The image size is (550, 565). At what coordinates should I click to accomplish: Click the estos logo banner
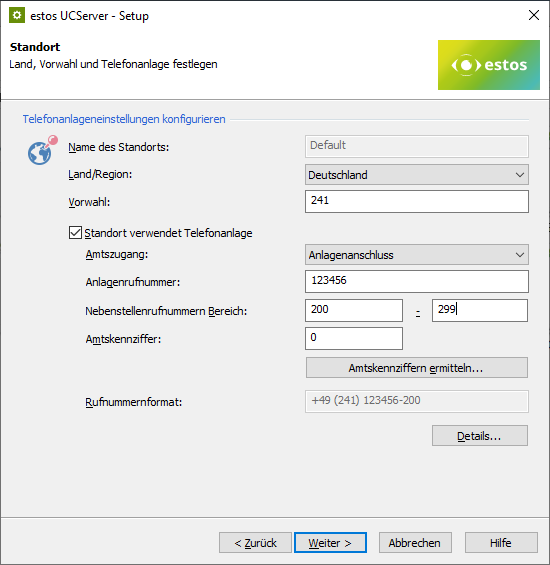489,65
